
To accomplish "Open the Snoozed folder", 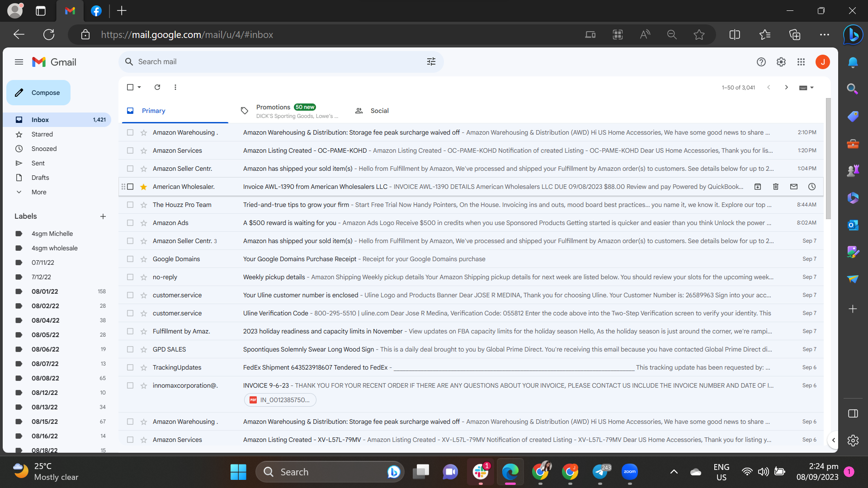I will pyautogui.click(x=44, y=149).
